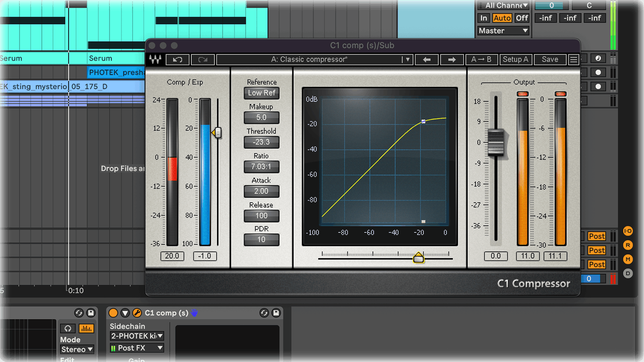Click the orange spectrum bars icon on the left device
The width and height of the screenshot is (644, 362).
tap(86, 329)
